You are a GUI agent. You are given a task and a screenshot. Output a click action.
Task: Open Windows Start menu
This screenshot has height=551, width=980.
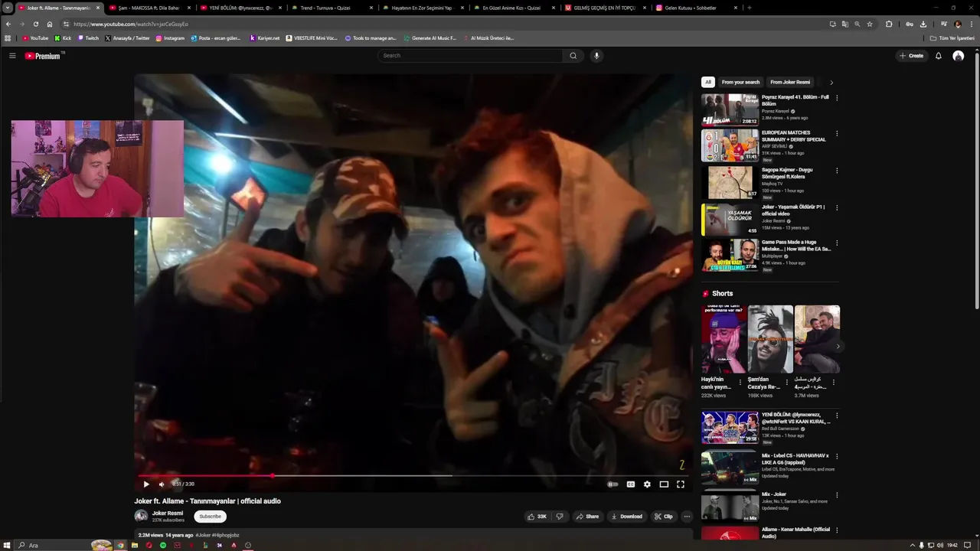pos(8,546)
